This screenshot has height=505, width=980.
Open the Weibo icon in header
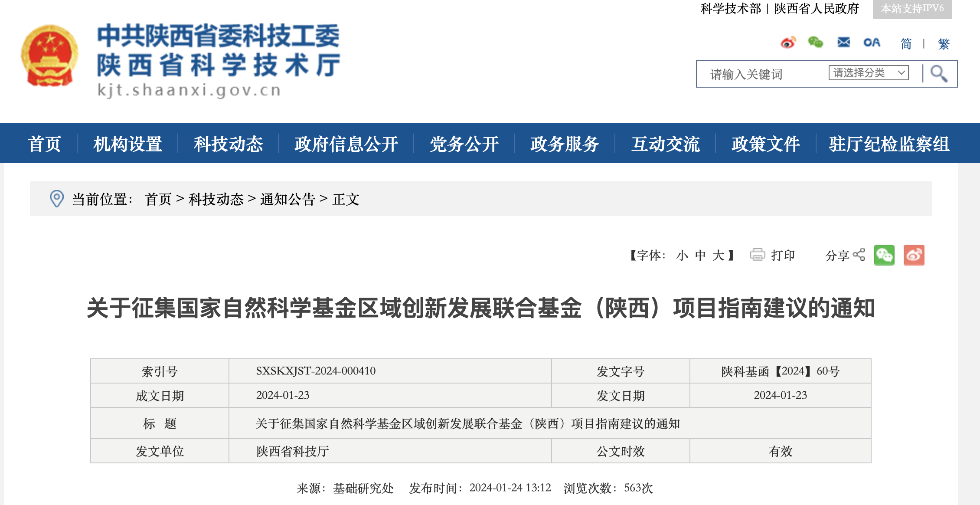point(788,43)
